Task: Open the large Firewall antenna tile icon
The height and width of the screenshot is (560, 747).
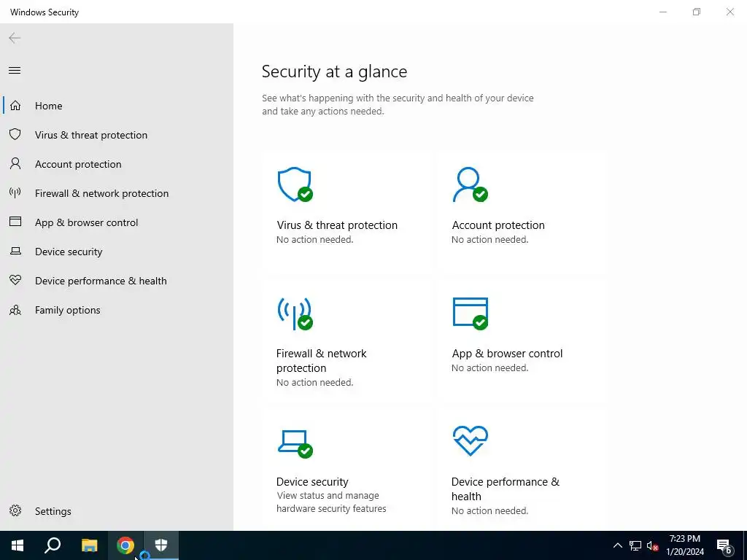Action: [x=295, y=314]
